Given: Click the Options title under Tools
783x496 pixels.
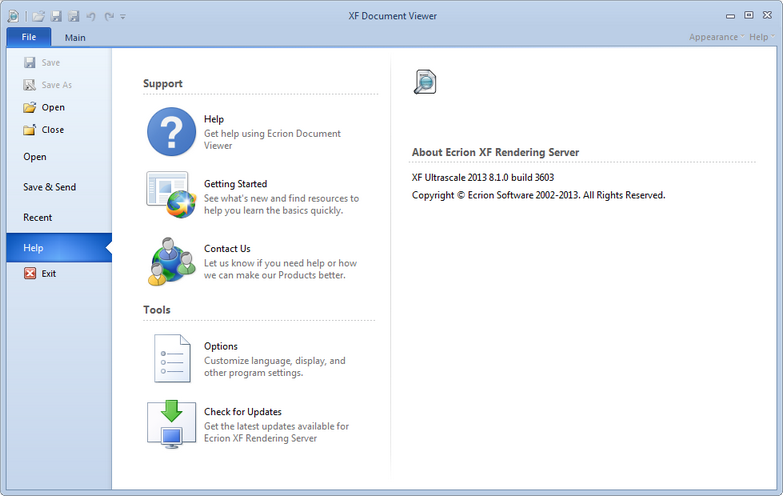Looking at the screenshot, I should click(x=221, y=346).
